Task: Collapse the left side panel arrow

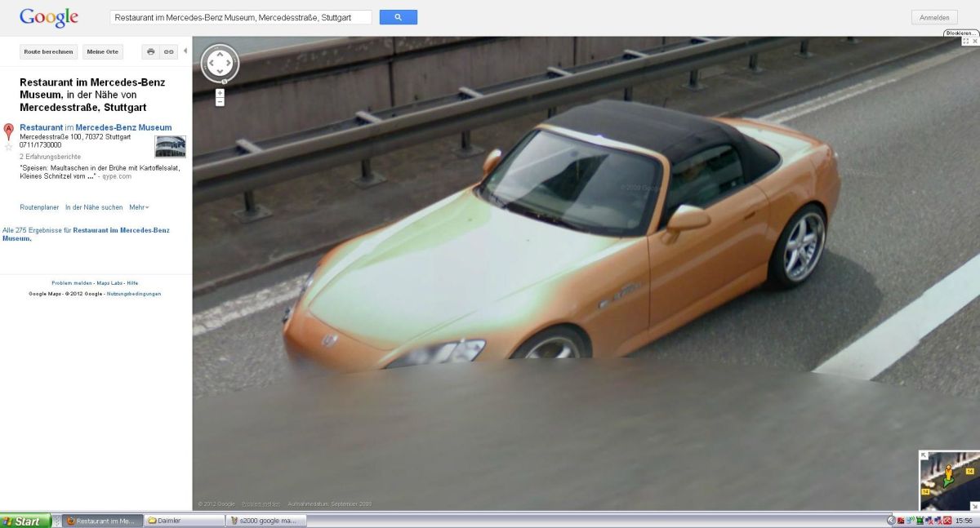Action: tap(185, 51)
